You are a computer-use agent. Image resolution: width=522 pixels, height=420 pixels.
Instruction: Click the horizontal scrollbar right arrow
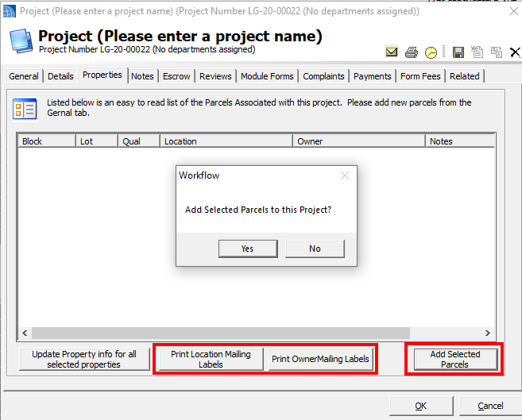point(488,333)
